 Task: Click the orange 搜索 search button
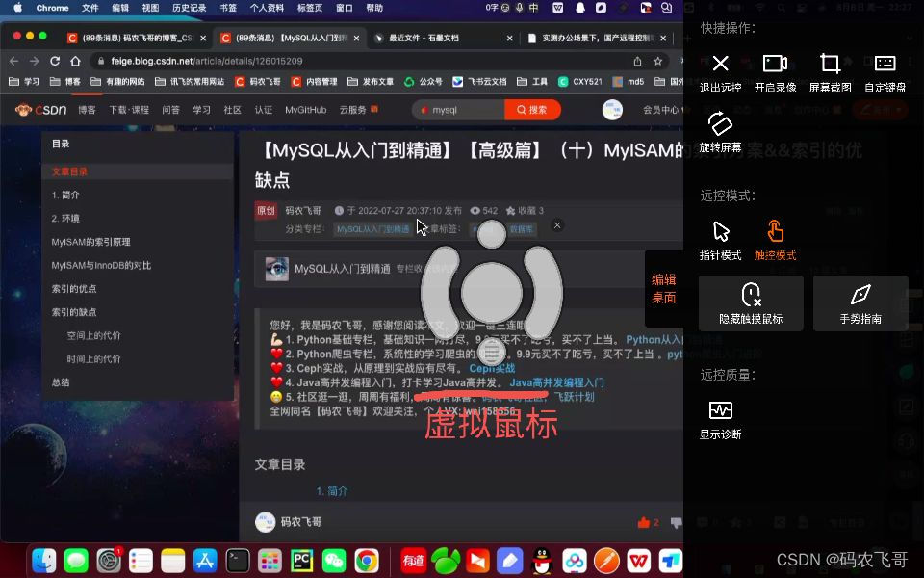click(532, 110)
